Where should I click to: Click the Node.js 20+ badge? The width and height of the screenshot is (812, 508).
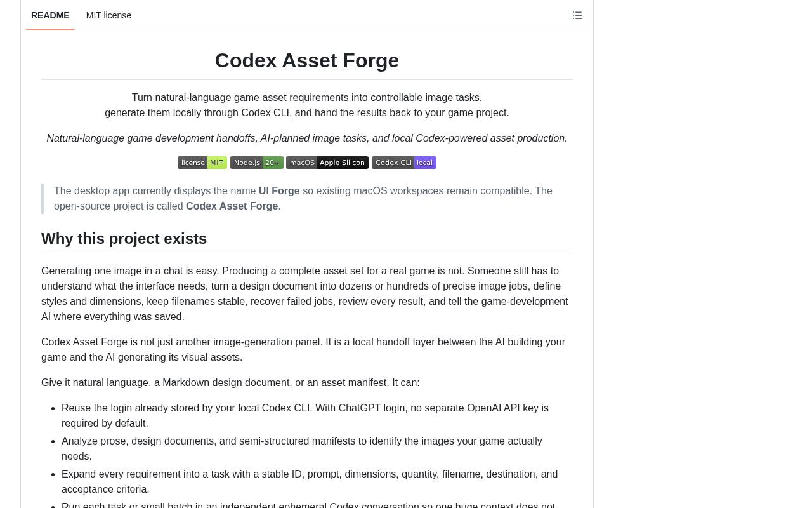pyautogui.click(x=257, y=163)
